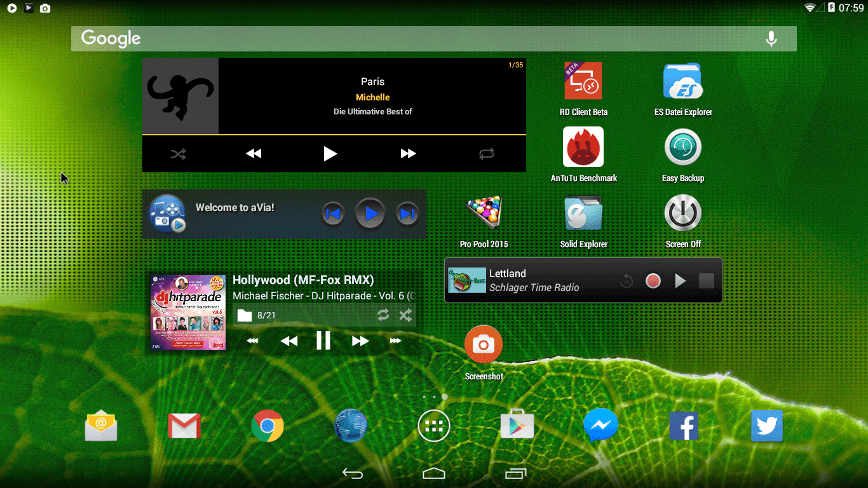Skip to next track in Hollywood widget

pos(360,341)
